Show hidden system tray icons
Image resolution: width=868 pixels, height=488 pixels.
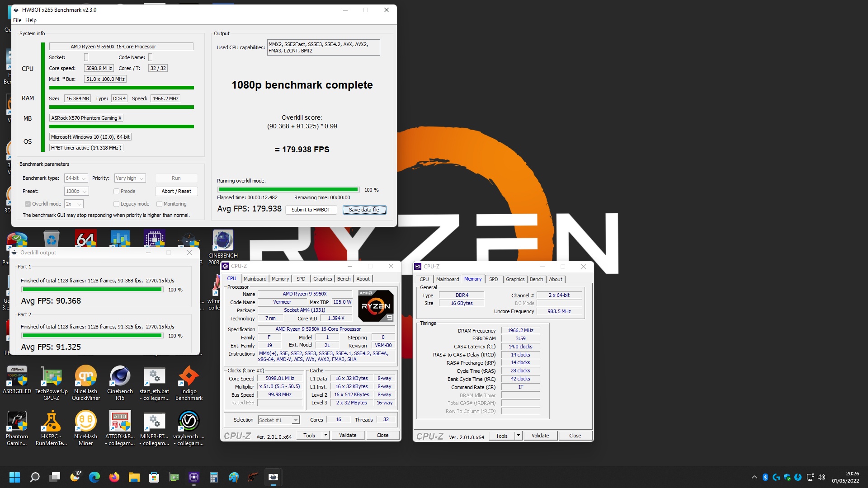coord(754,477)
